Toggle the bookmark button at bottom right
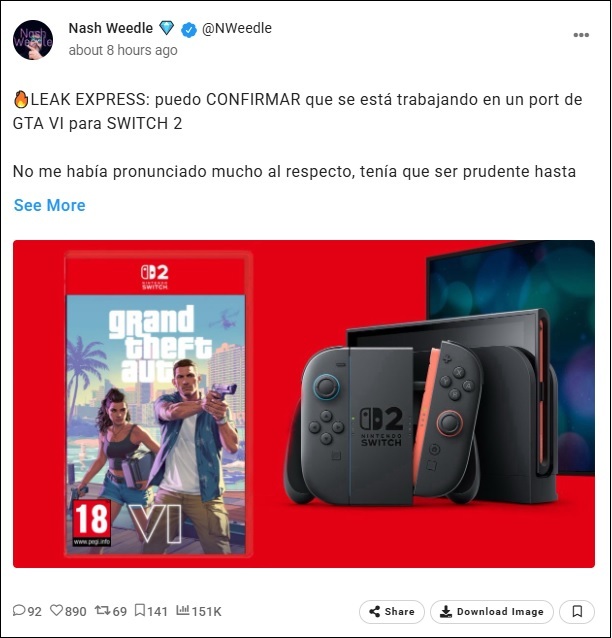 tap(577, 612)
